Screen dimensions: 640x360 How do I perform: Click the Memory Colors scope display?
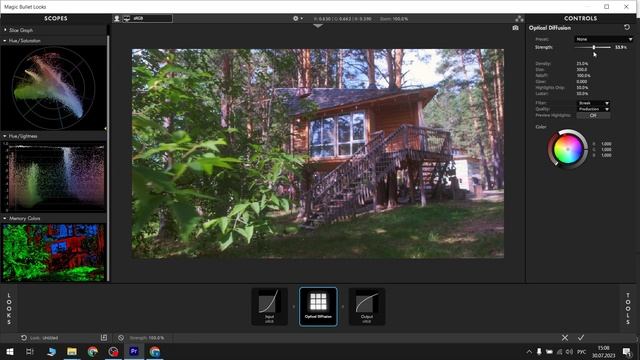click(x=53, y=252)
